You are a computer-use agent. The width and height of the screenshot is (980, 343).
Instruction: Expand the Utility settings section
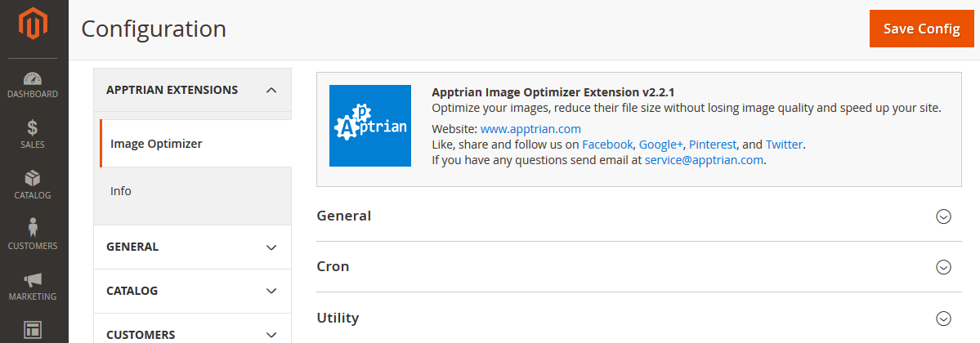(x=943, y=318)
